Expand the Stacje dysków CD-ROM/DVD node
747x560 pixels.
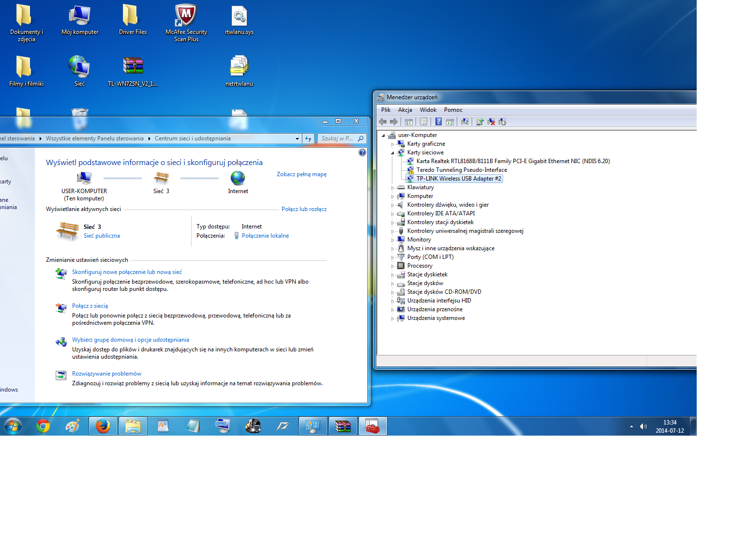point(392,292)
